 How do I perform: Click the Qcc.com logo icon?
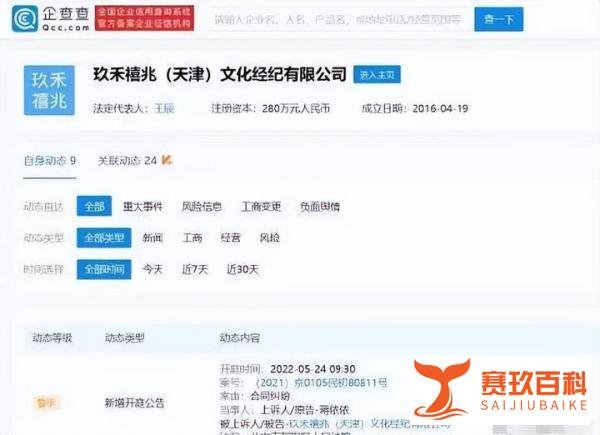tap(25, 18)
